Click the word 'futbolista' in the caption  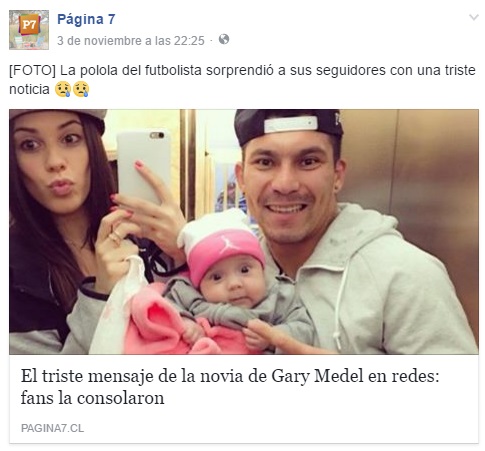click(173, 71)
